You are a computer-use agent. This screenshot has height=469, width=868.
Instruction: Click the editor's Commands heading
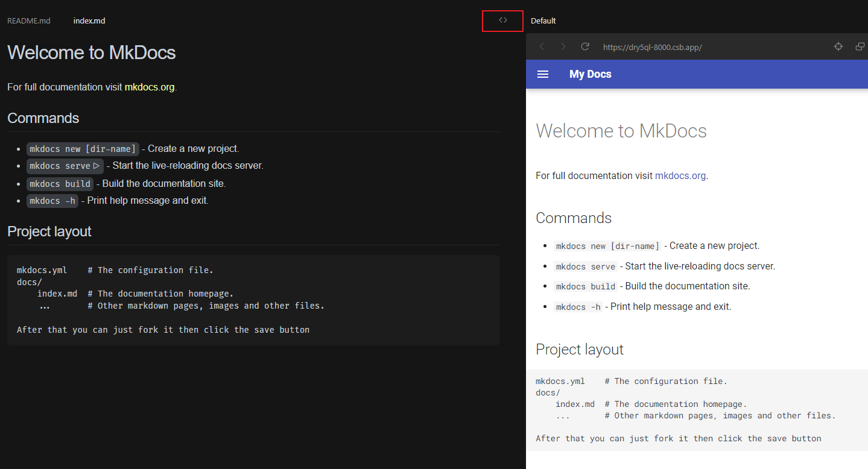click(x=43, y=118)
